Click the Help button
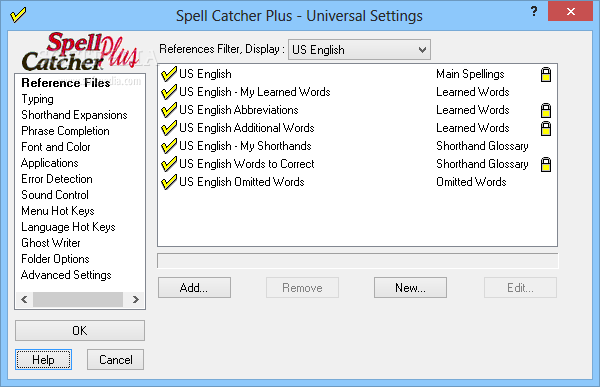This screenshot has width=600, height=387. pos(43,359)
